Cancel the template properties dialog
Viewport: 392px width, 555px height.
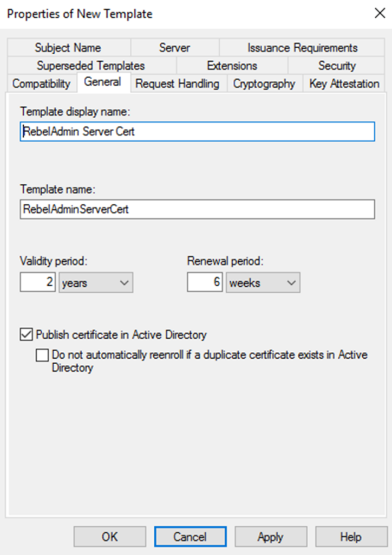tap(190, 537)
